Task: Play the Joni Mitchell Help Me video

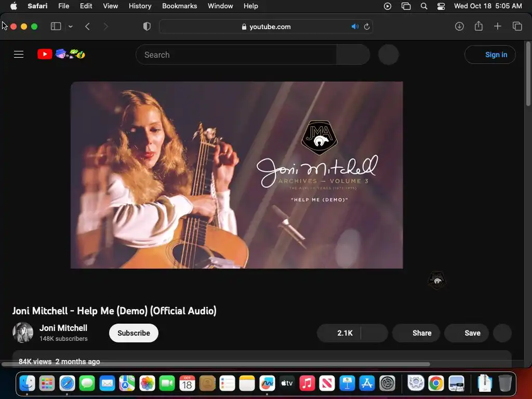Action: 236,175
